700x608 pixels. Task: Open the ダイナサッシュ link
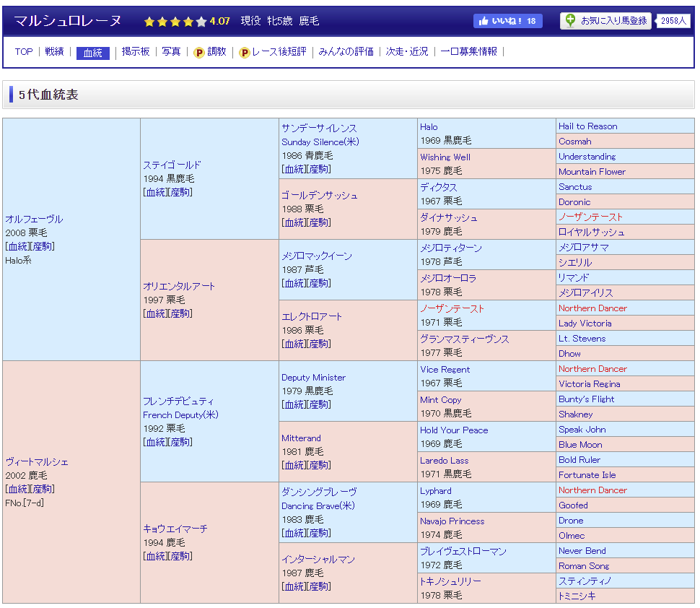(x=449, y=217)
